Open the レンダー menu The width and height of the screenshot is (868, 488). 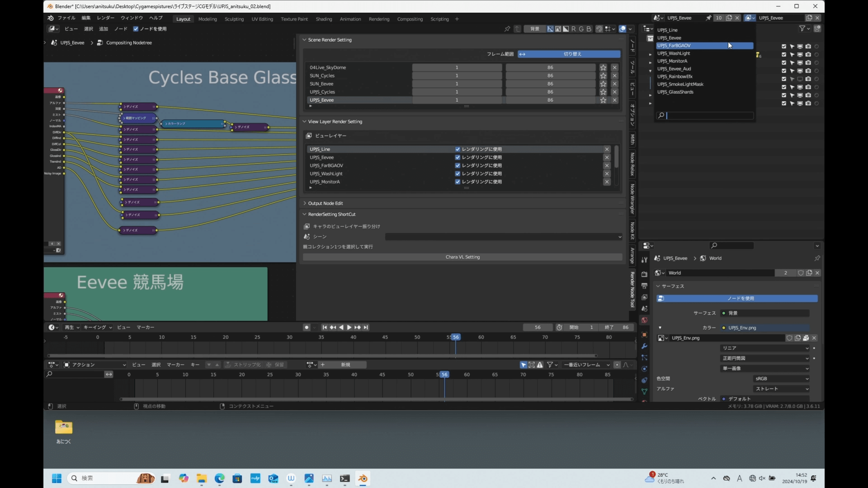[105, 18]
